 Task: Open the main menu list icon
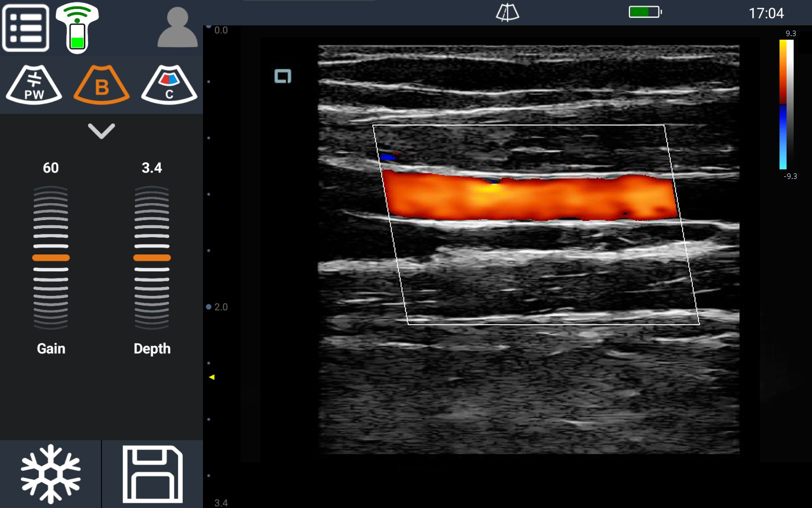26,28
